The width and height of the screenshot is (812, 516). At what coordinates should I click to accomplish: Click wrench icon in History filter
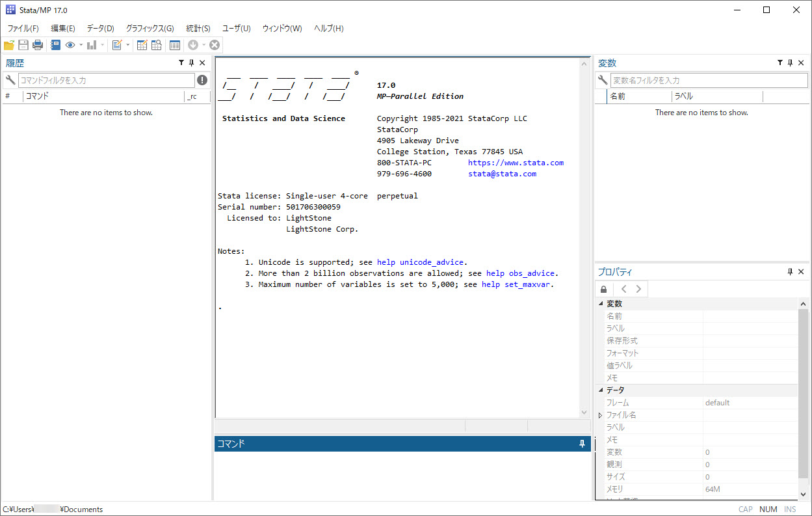pos(10,80)
